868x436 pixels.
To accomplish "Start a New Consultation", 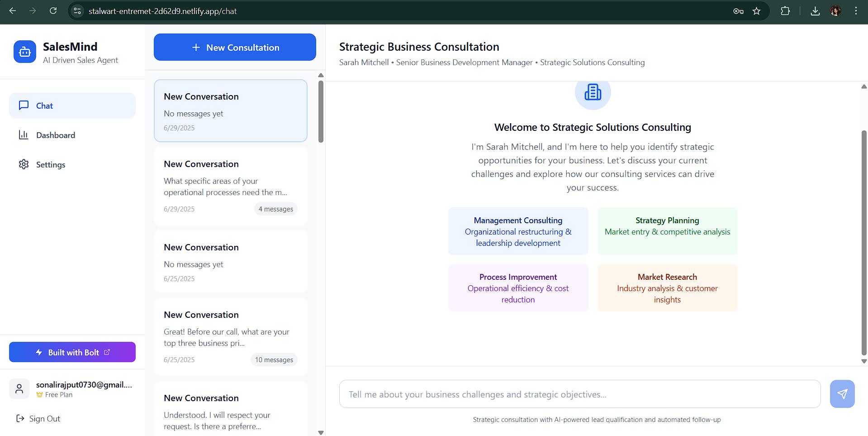I will tap(235, 47).
